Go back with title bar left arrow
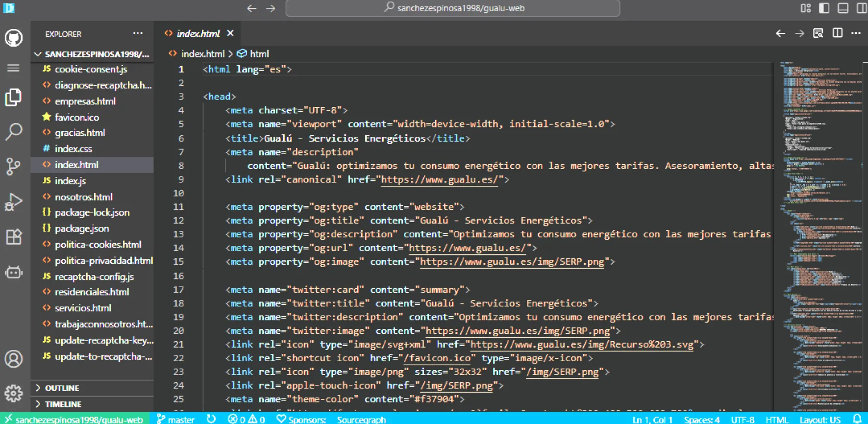Viewport: 868px width, 424px height. [x=252, y=8]
